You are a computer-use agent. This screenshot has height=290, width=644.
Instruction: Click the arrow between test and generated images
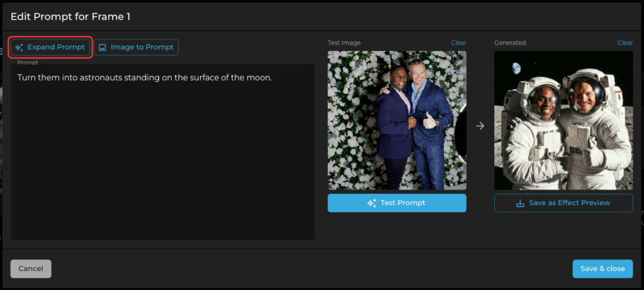[480, 126]
